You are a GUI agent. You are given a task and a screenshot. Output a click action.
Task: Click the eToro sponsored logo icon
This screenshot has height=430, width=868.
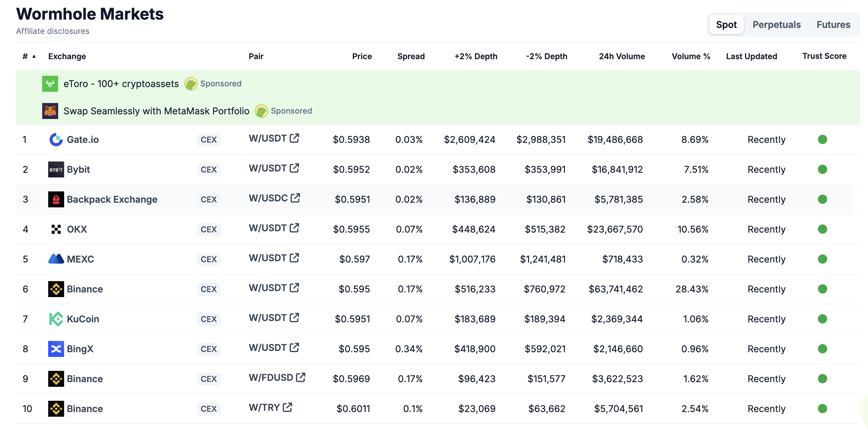50,83
